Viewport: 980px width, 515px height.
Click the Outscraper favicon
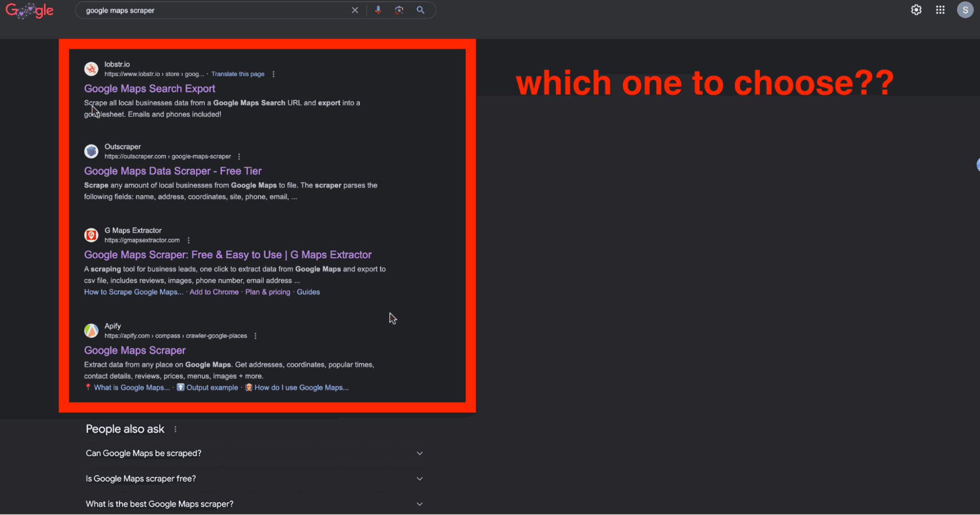[x=91, y=151]
